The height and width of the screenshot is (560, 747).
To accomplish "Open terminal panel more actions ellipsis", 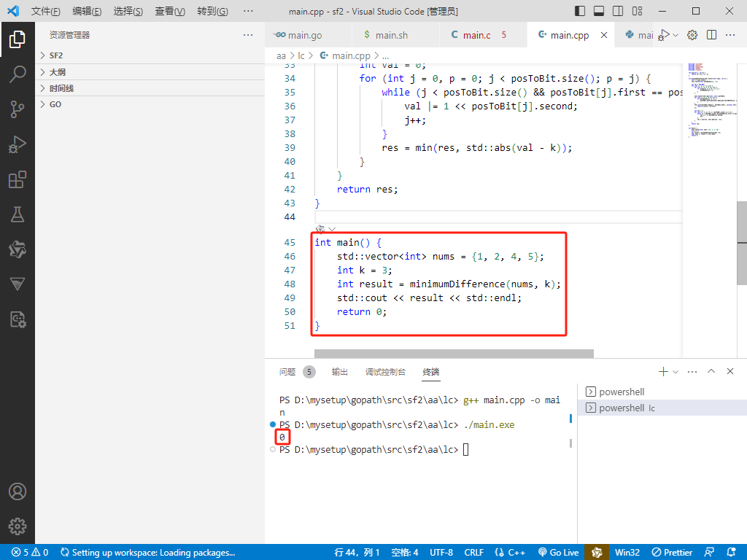I will tap(692, 371).
